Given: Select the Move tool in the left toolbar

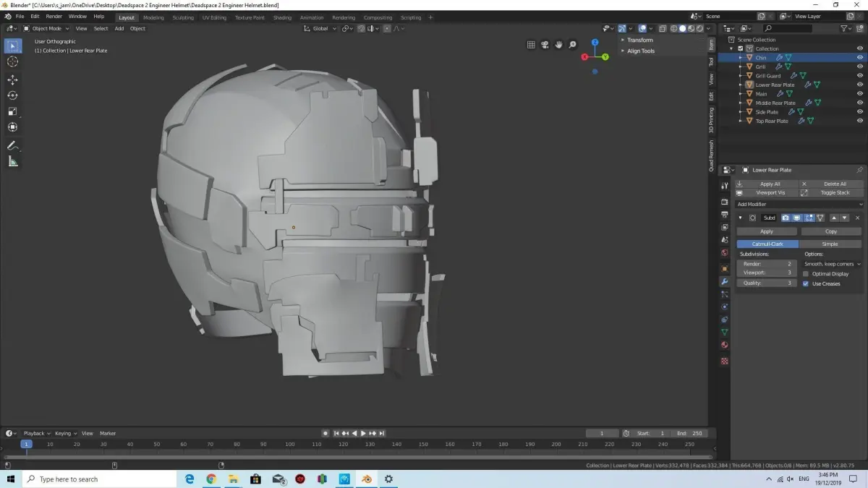Looking at the screenshot, I should pyautogui.click(x=12, y=80).
